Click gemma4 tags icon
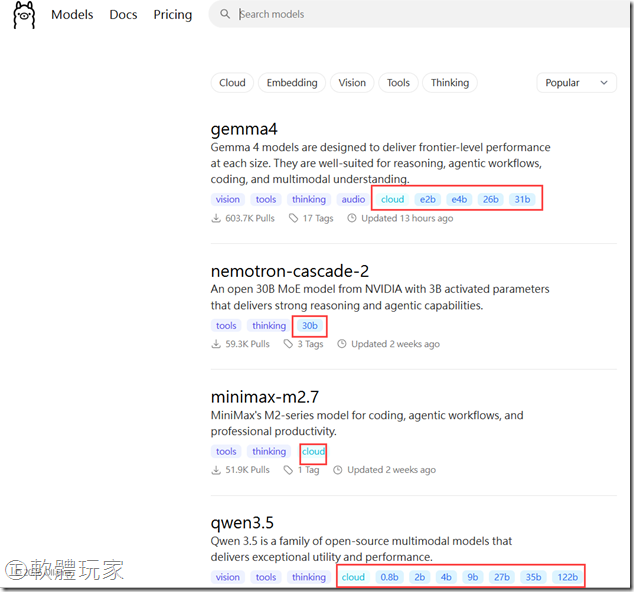This screenshot has width=634, height=592. pyautogui.click(x=293, y=218)
